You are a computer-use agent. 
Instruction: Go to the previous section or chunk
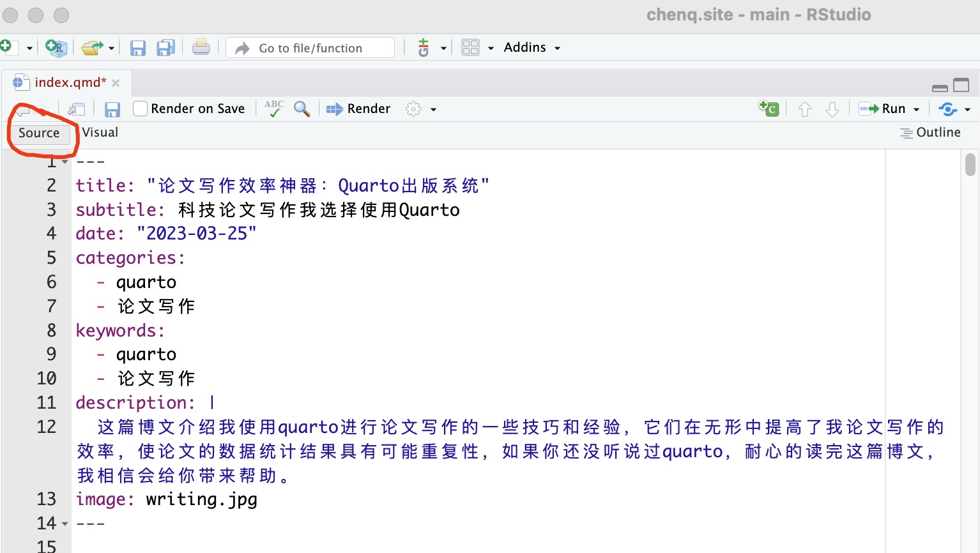pos(805,109)
